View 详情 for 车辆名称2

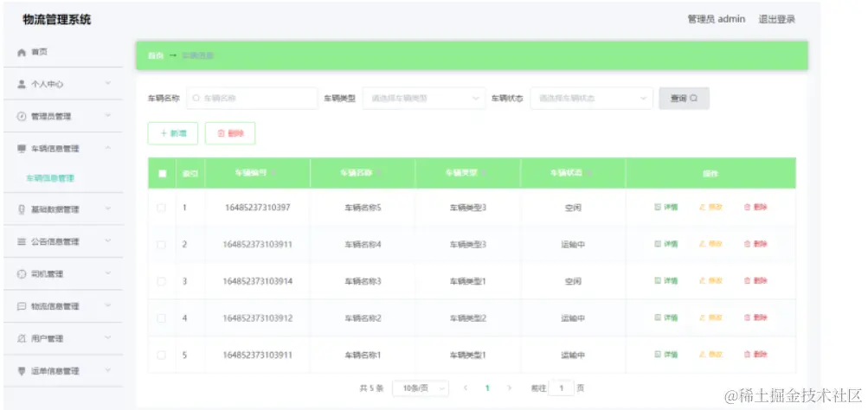pos(666,317)
